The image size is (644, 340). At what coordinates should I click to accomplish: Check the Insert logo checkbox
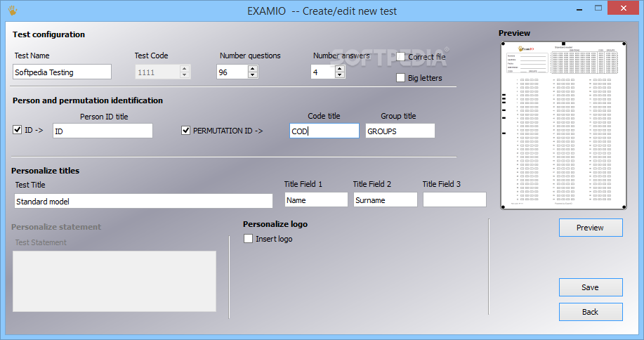(248, 239)
